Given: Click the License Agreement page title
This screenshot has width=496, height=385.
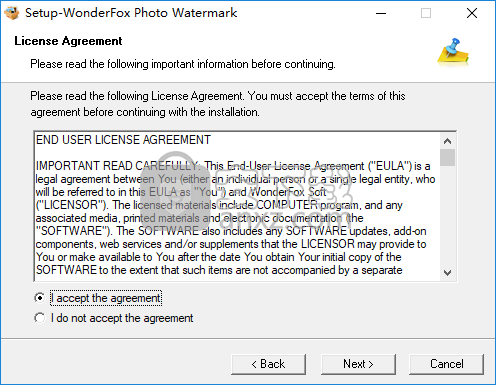Looking at the screenshot, I should tap(68, 41).
